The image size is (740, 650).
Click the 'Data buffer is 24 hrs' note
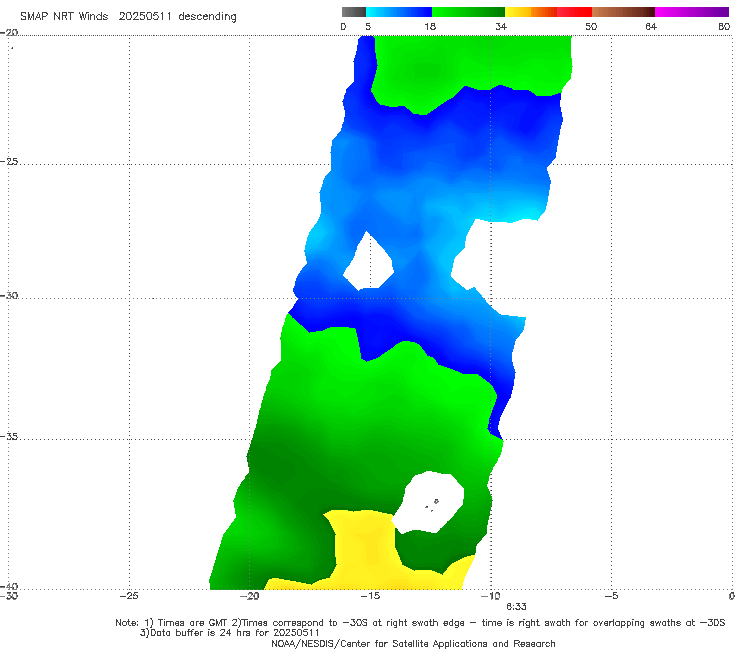click(229, 633)
